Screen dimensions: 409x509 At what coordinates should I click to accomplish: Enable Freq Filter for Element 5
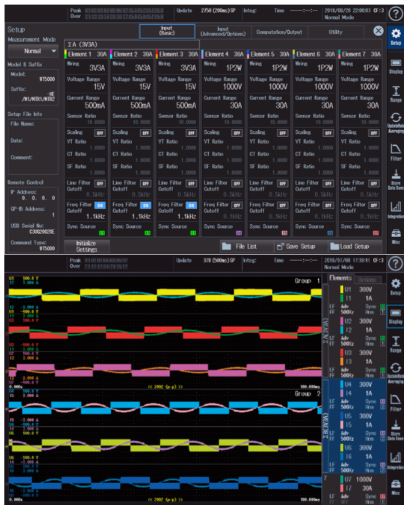283,205
